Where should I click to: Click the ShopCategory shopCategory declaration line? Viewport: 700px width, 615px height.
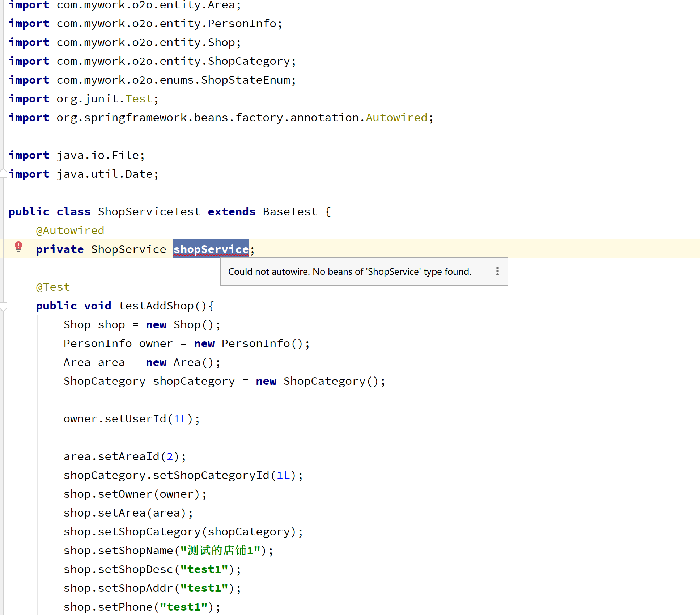tap(225, 381)
